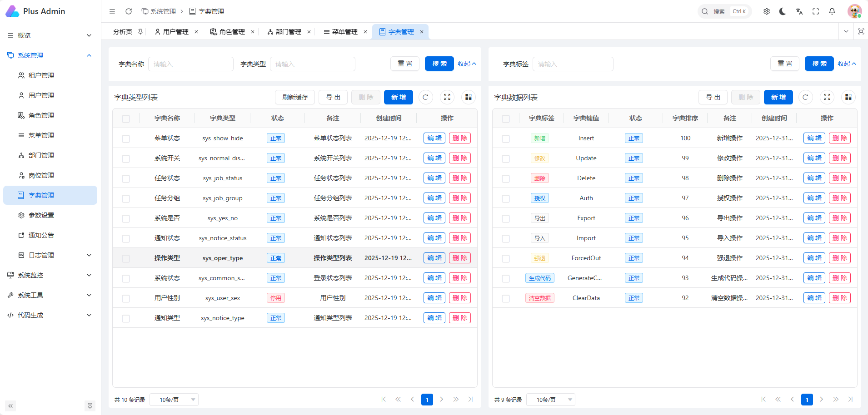Focus the 字典名称 search input
This screenshot has height=415, width=868.
pyautogui.click(x=191, y=64)
